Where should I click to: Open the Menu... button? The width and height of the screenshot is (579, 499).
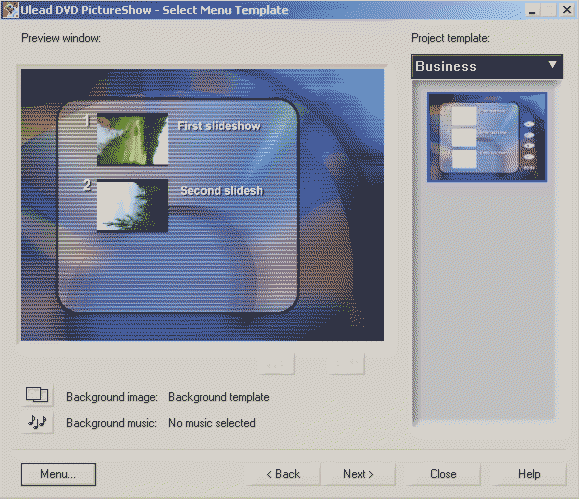coord(58,474)
